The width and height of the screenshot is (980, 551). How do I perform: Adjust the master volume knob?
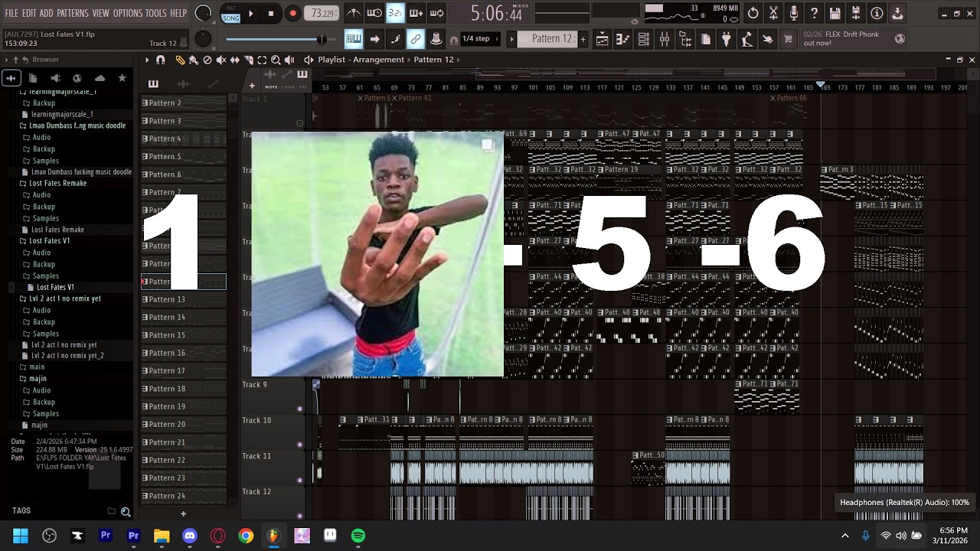[203, 13]
